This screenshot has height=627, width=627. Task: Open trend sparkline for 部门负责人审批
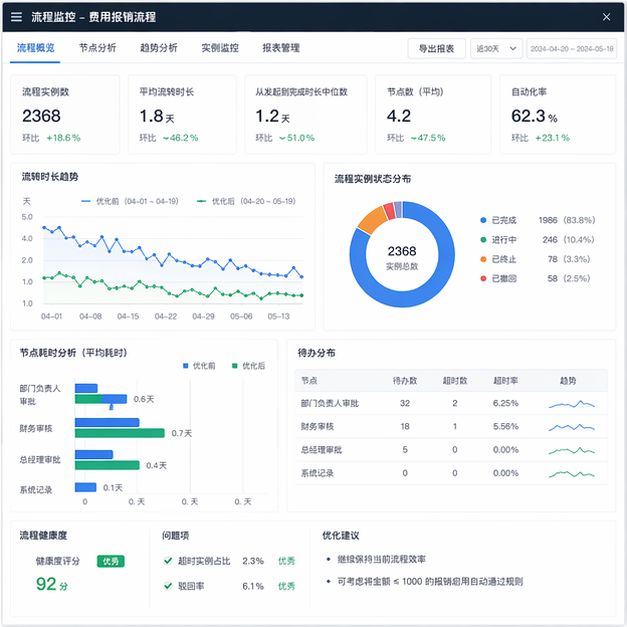coord(572,404)
